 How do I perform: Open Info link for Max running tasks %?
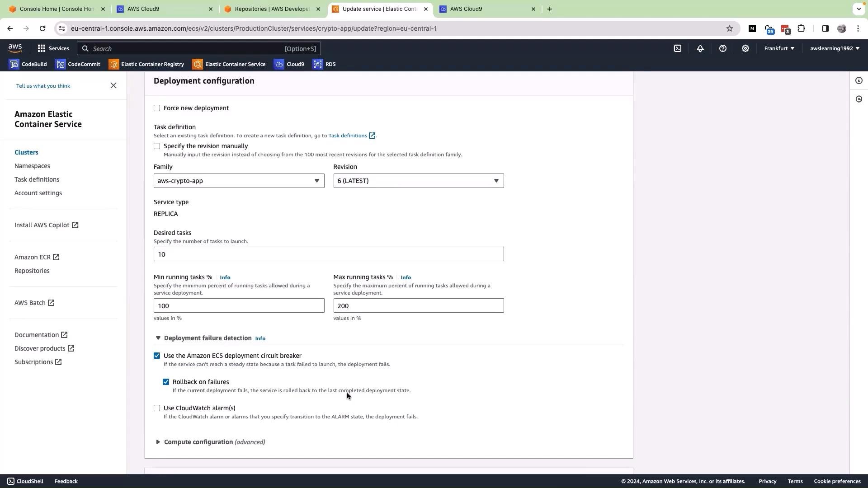click(x=406, y=277)
